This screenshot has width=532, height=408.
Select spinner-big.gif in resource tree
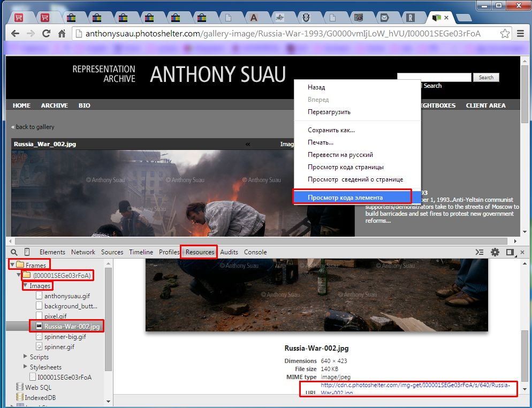65,337
